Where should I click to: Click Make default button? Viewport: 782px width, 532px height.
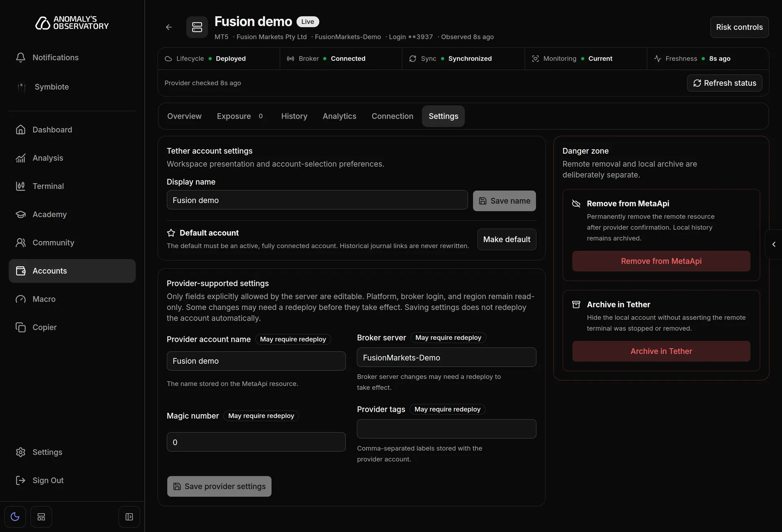[507, 240]
